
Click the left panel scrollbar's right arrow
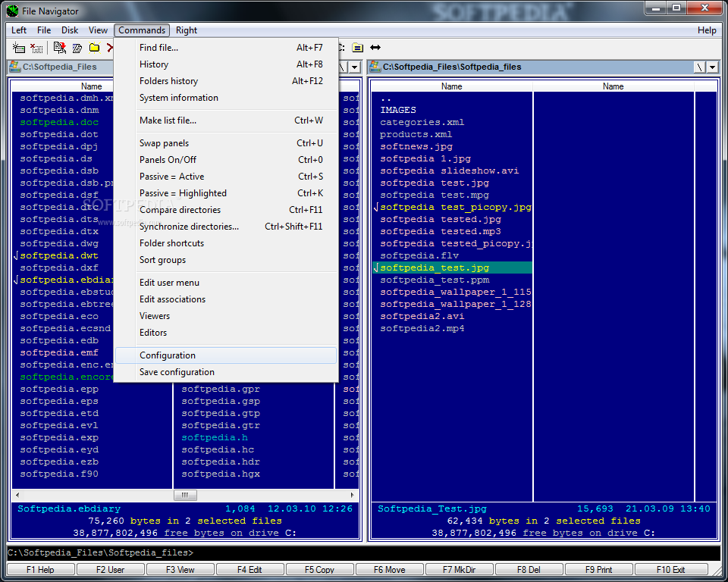coord(353,495)
